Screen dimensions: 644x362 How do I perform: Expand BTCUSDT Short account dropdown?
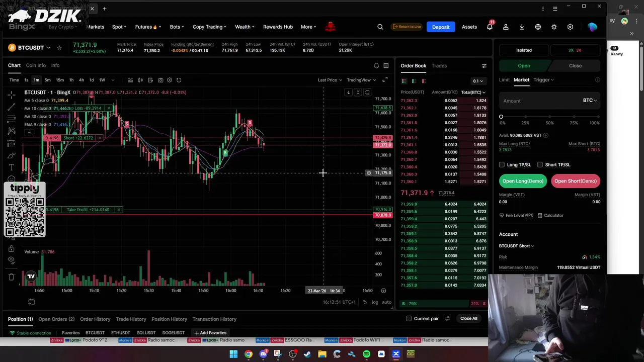(x=517, y=246)
